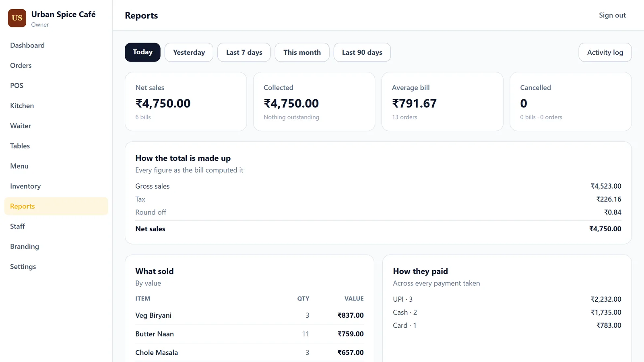Click the Cancelled bills card

click(x=571, y=101)
